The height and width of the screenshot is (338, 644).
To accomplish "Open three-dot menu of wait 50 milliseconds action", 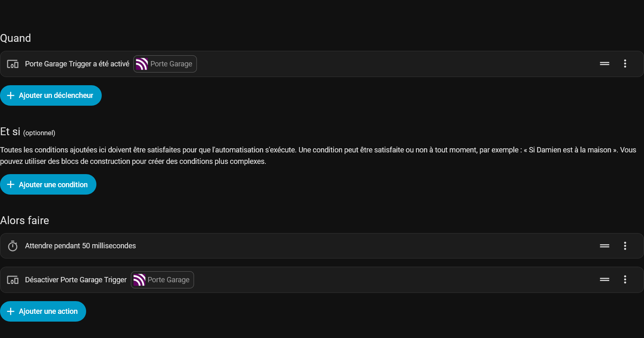I will (x=625, y=246).
